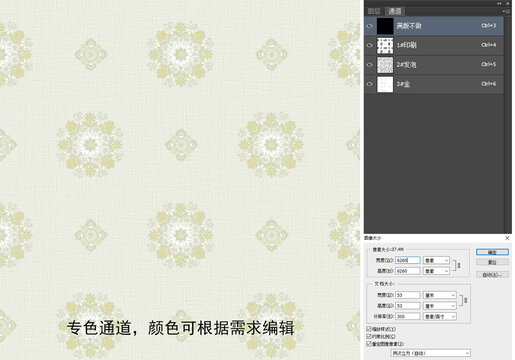Click the pixel dimensions link chain icon
Image resolution: width=515 pixels, height=360 pixels.
(x=458, y=265)
